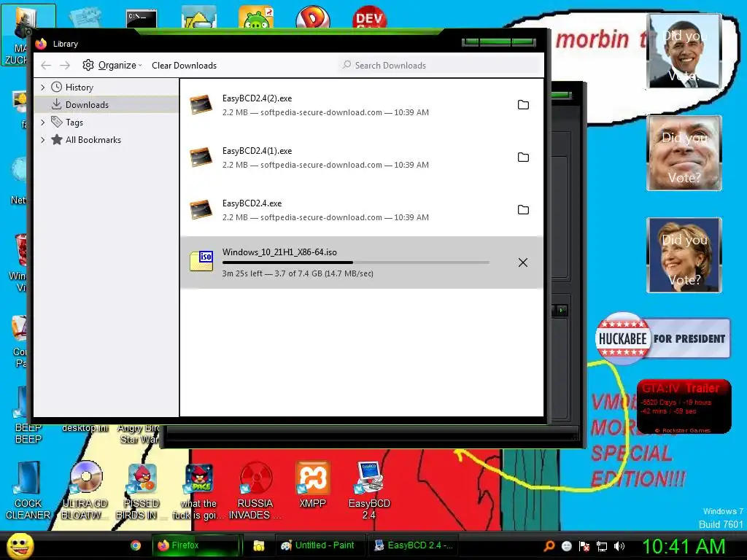
Task: Click the 10:41 AM taskbar clock
Action: (x=684, y=546)
